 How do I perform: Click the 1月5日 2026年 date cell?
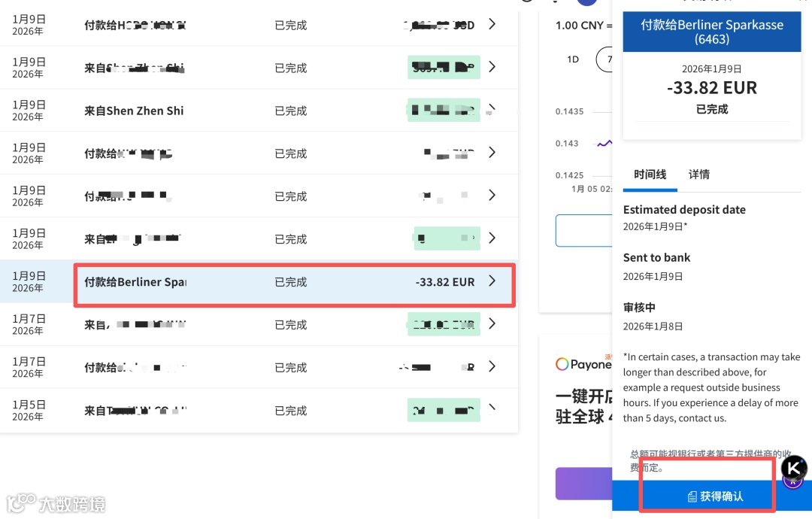click(29, 410)
